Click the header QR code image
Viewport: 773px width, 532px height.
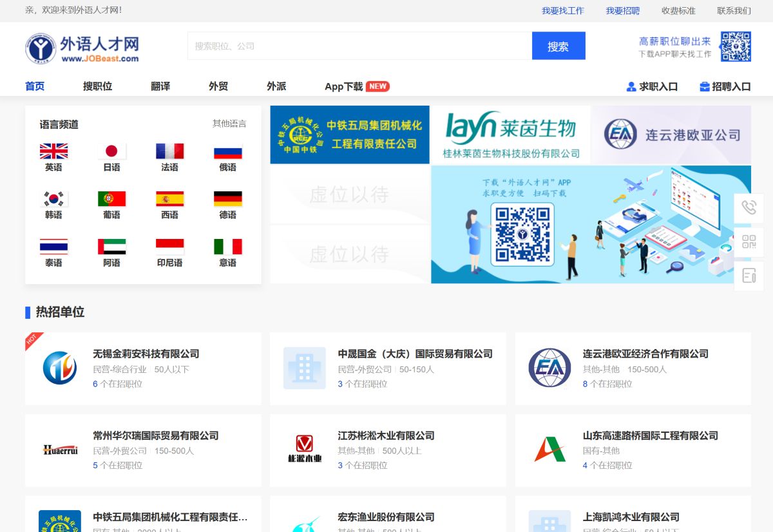click(736, 46)
